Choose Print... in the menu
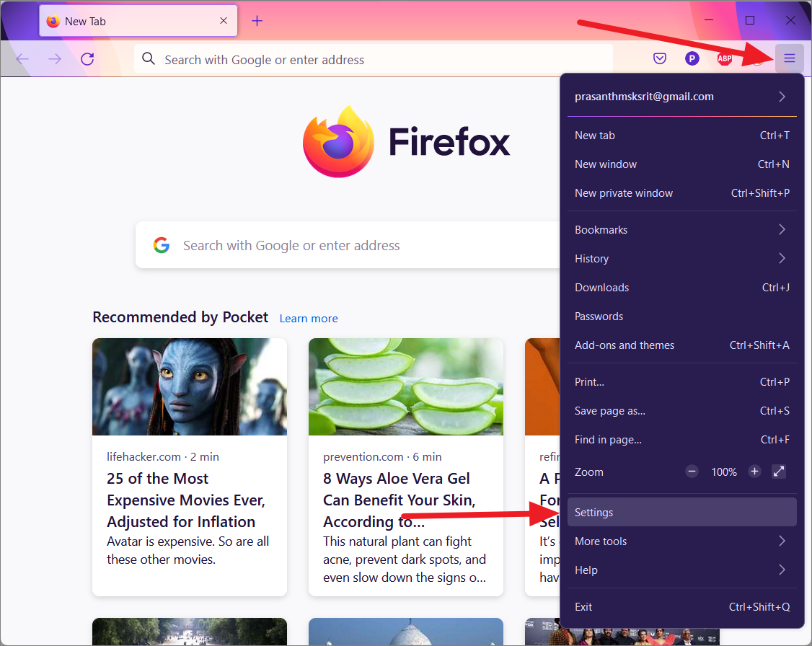Image resolution: width=812 pixels, height=646 pixels. point(681,382)
